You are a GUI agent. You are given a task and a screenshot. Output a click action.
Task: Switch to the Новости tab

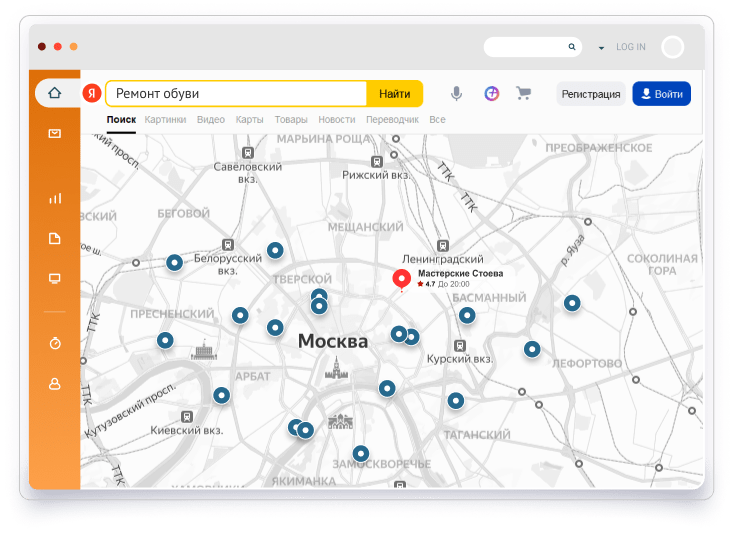(337, 120)
